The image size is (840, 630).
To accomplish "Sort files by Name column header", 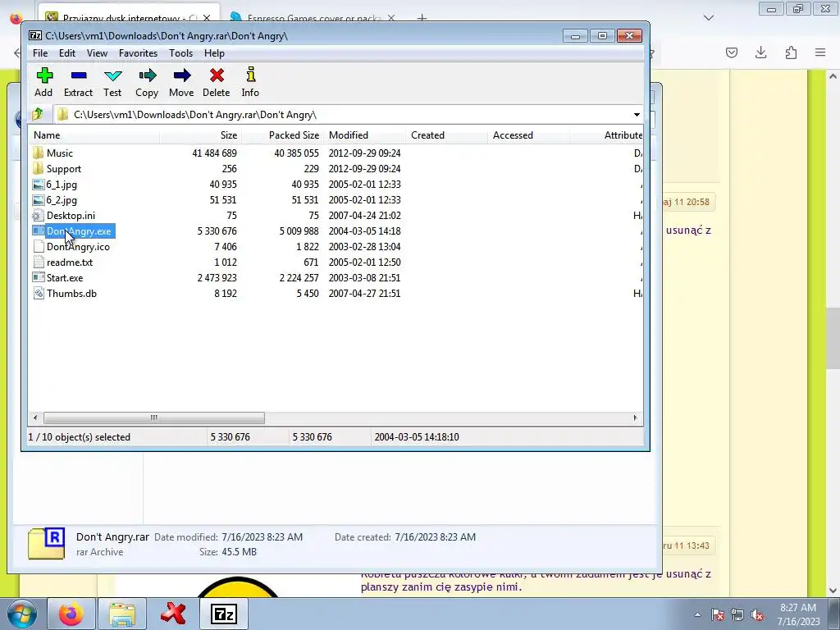I will [94, 135].
